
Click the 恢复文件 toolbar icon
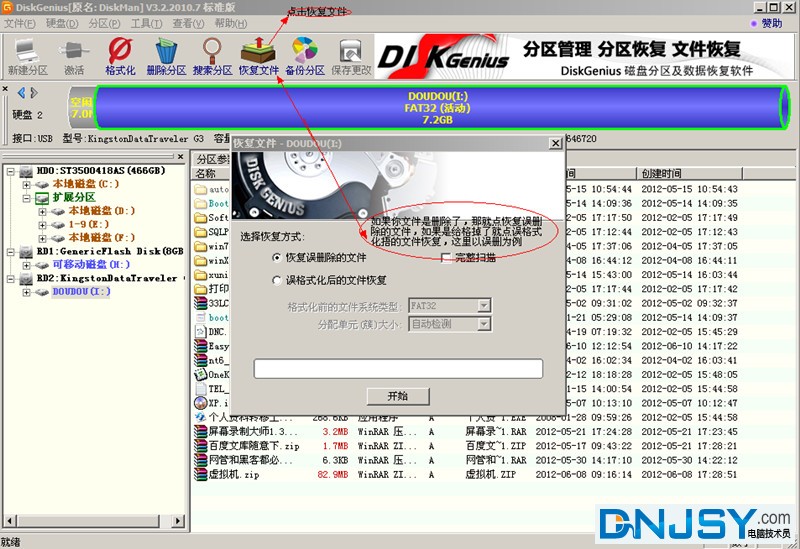[x=259, y=57]
